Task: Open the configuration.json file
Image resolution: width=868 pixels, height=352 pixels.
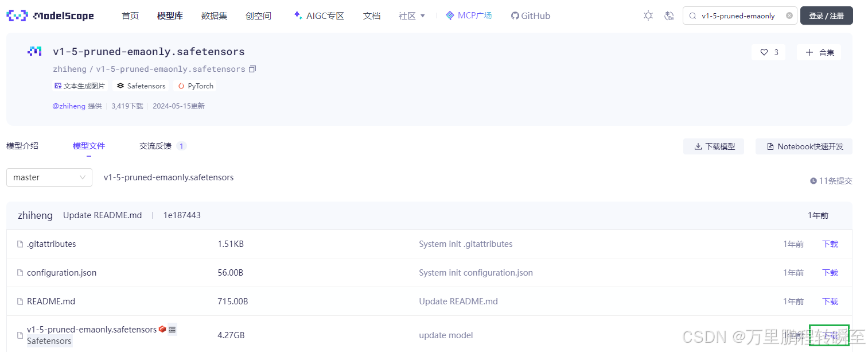Action: pyautogui.click(x=61, y=273)
